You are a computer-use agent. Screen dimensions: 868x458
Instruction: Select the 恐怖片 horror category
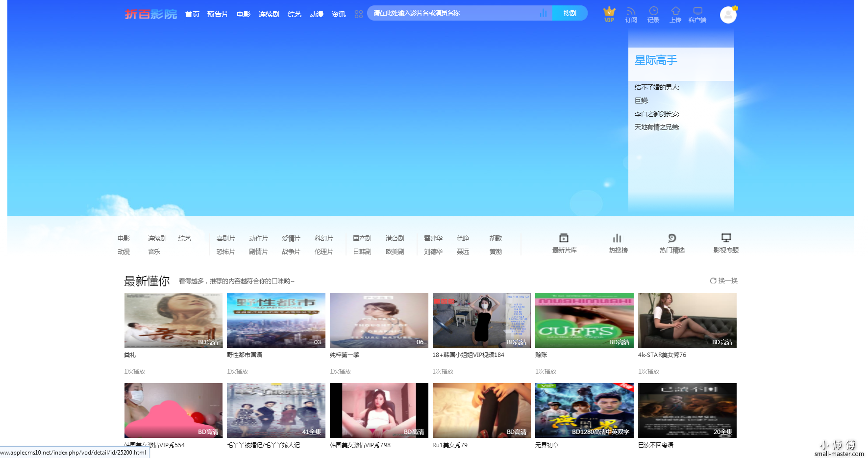(226, 252)
